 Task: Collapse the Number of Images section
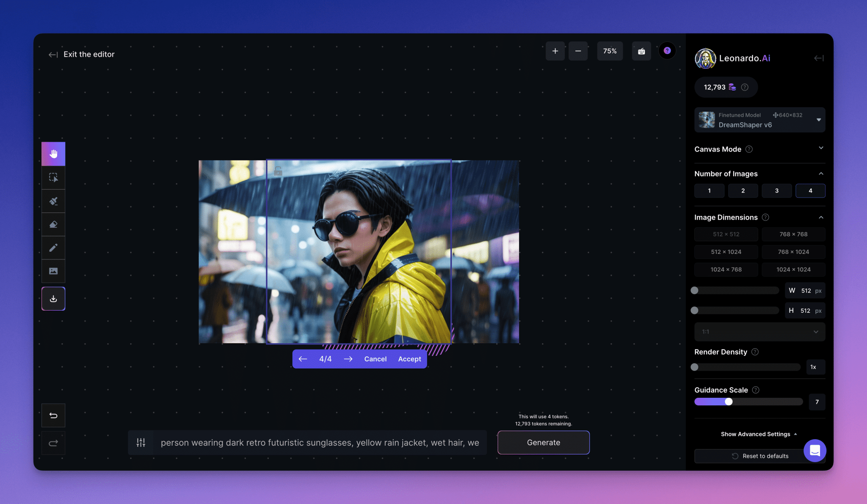tap(821, 174)
